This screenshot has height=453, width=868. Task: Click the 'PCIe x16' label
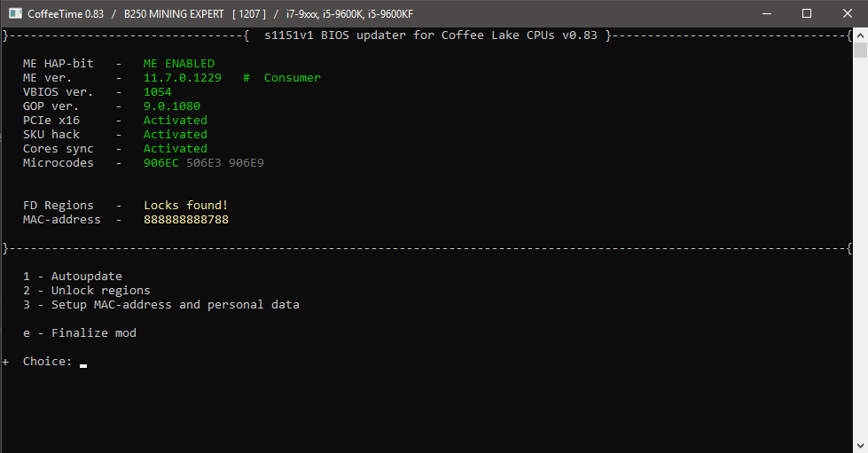[x=51, y=121]
